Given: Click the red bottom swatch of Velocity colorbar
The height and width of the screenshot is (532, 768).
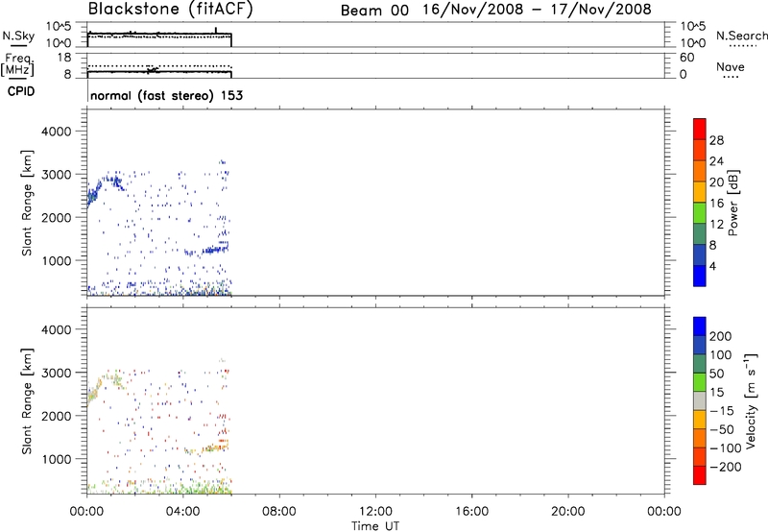Looking at the screenshot, I should (x=700, y=475).
